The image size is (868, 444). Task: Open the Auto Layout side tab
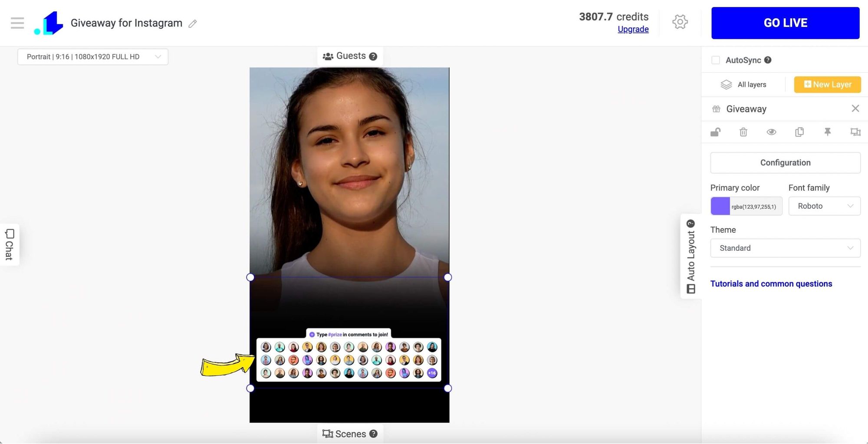pos(690,257)
